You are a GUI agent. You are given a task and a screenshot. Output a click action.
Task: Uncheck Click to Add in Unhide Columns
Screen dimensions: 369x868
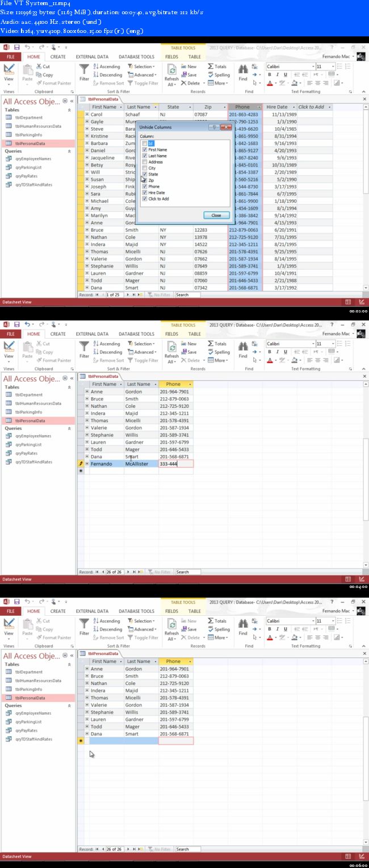[145, 199]
